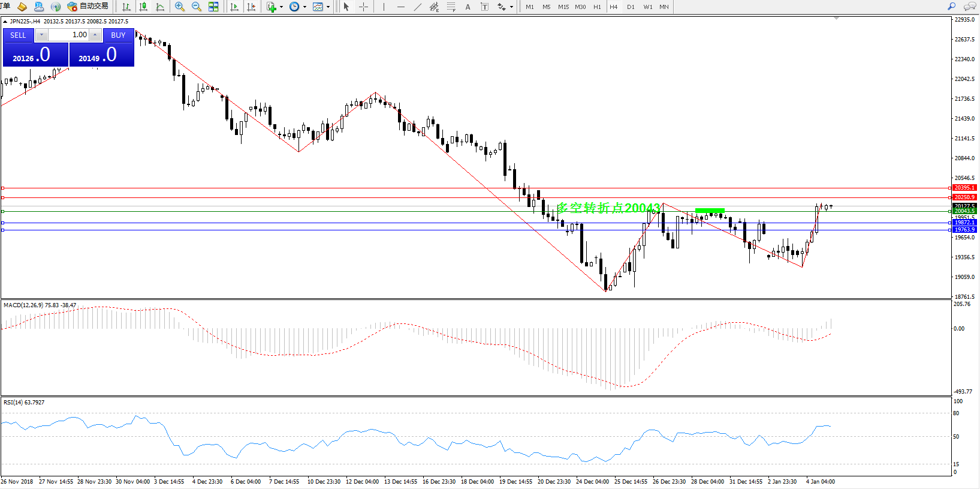
Task: Switch to the M15 timeframe
Action: click(x=563, y=7)
